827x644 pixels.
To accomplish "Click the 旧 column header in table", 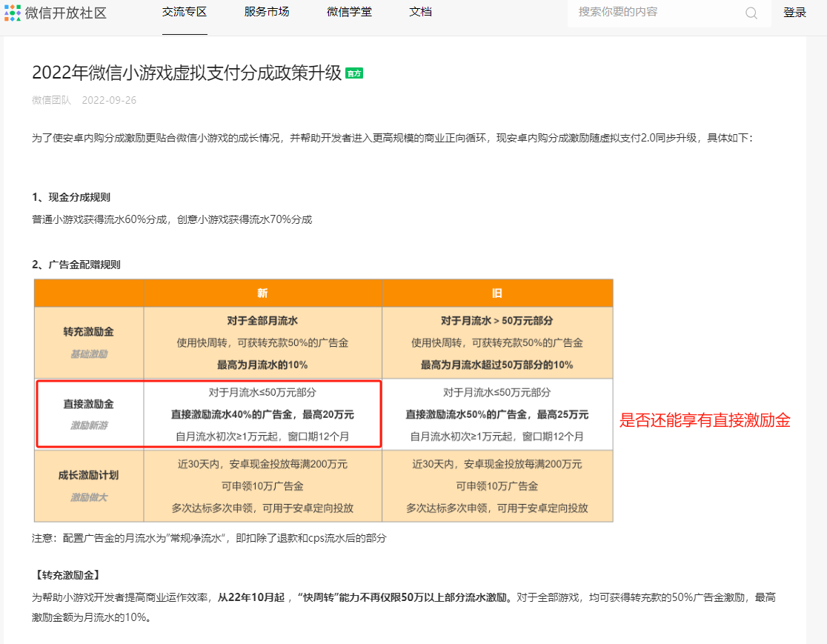I will (496, 293).
